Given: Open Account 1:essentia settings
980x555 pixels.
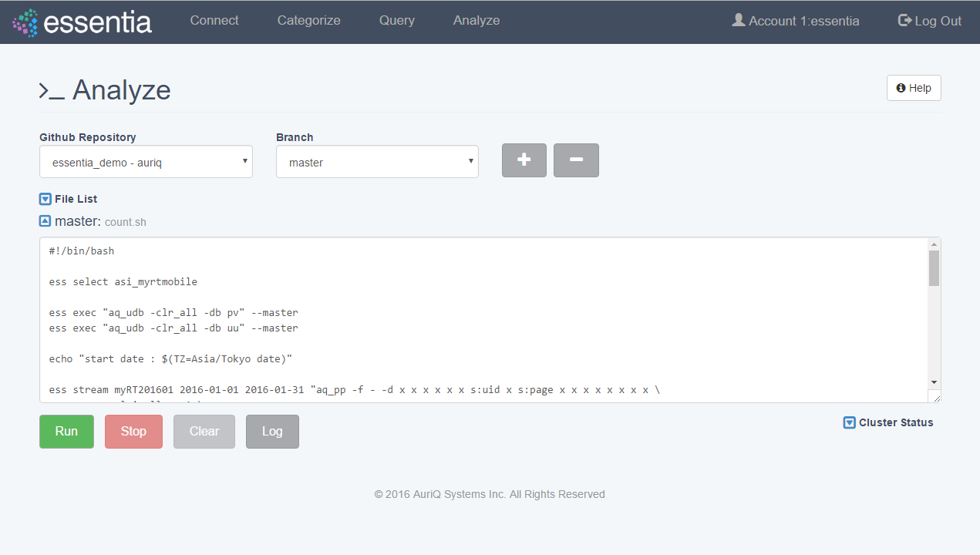Looking at the screenshot, I should click(x=796, y=21).
